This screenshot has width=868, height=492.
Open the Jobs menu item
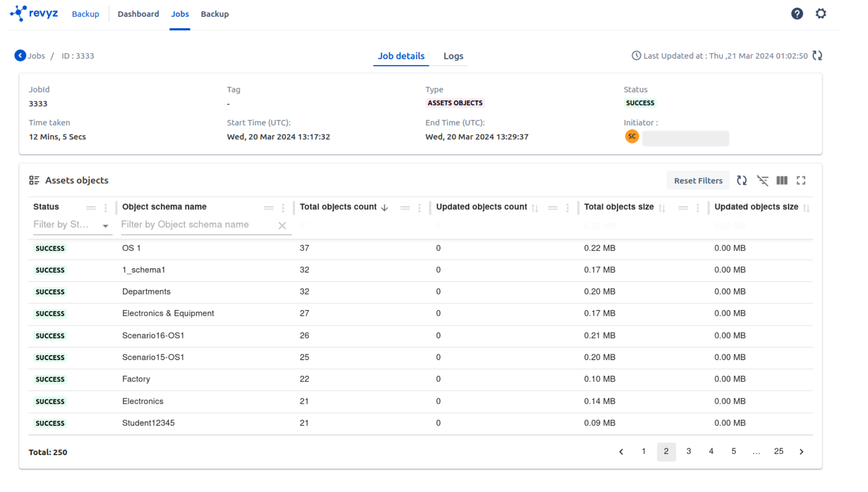[180, 14]
